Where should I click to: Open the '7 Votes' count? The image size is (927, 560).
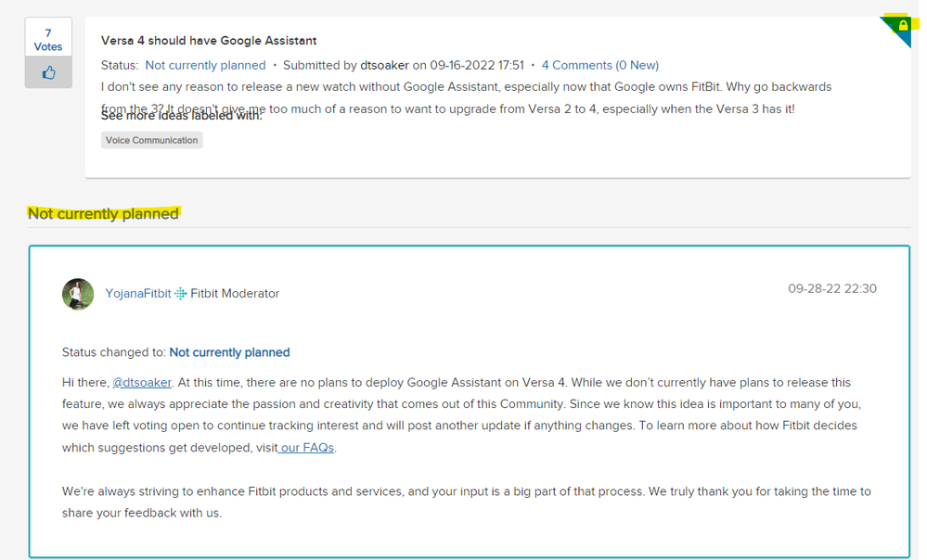coord(48,40)
